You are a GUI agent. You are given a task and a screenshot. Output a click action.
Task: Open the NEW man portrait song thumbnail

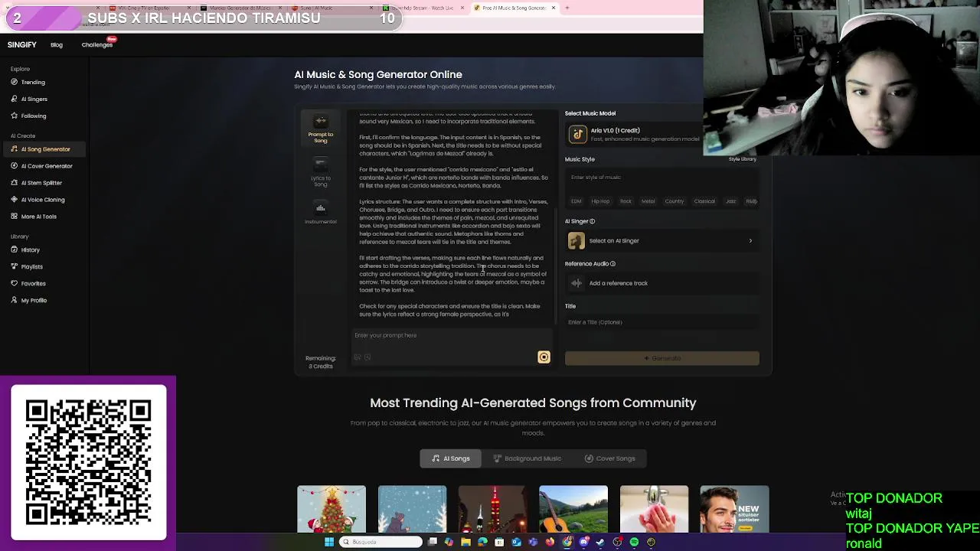[x=734, y=509]
